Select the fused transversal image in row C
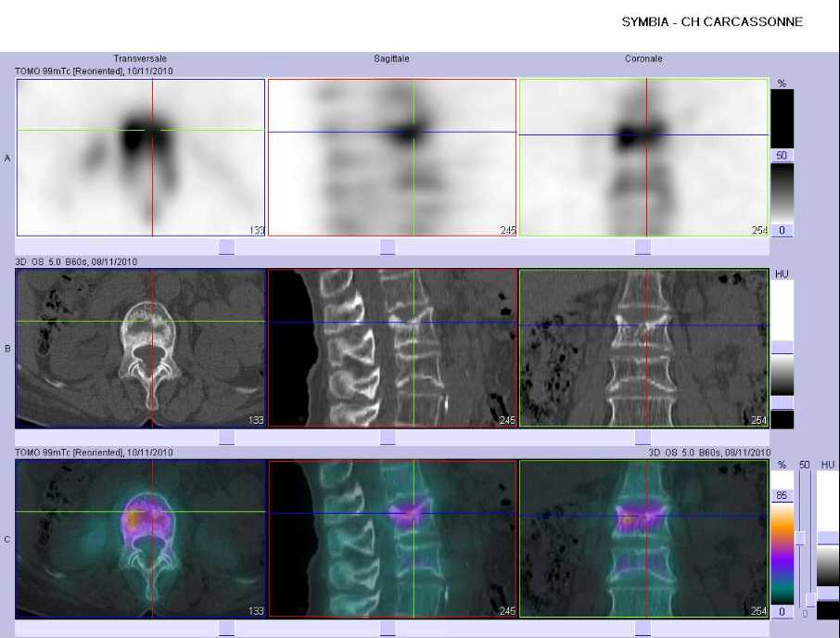The width and height of the screenshot is (840, 638). click(x=141, y=539)
